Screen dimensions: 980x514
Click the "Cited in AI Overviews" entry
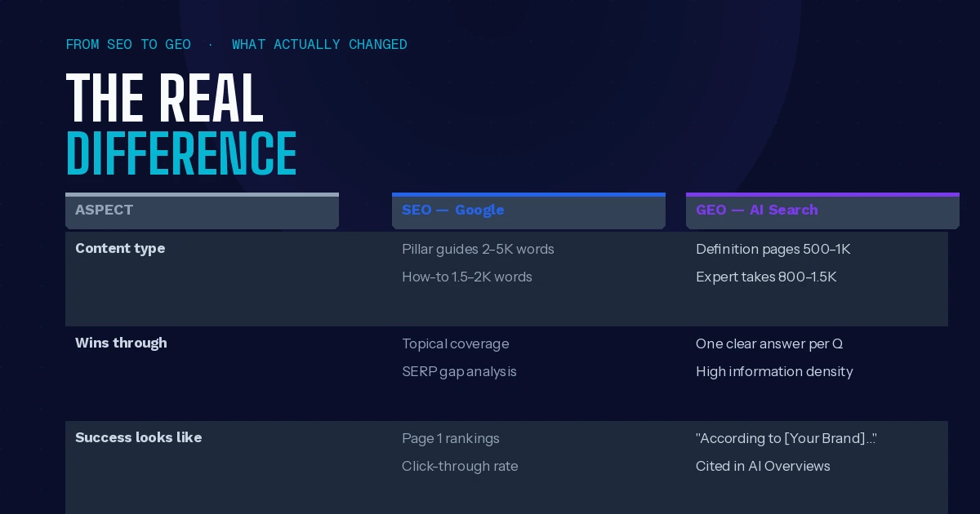pyautogui.click(x=763, y=467)
